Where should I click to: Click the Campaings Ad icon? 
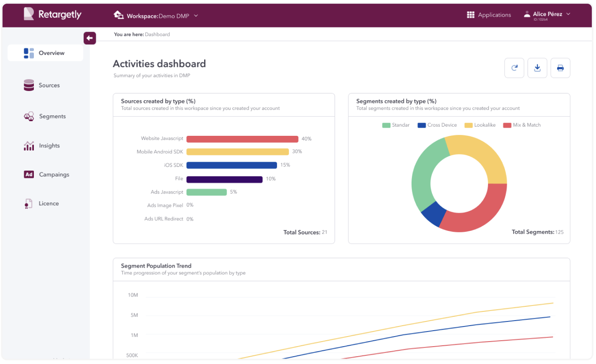[x=29, y=174]
